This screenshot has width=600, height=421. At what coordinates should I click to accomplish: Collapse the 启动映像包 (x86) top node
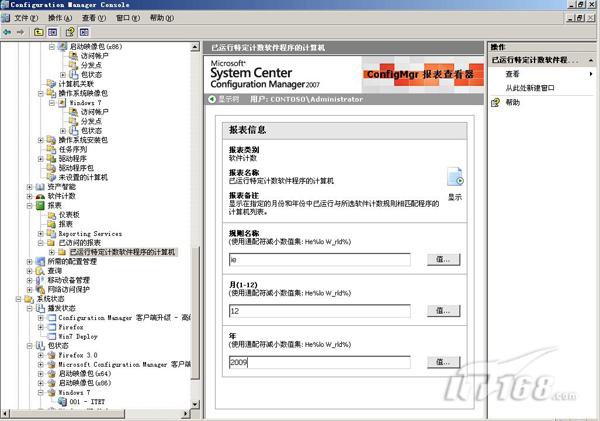[x=52, y=47]
